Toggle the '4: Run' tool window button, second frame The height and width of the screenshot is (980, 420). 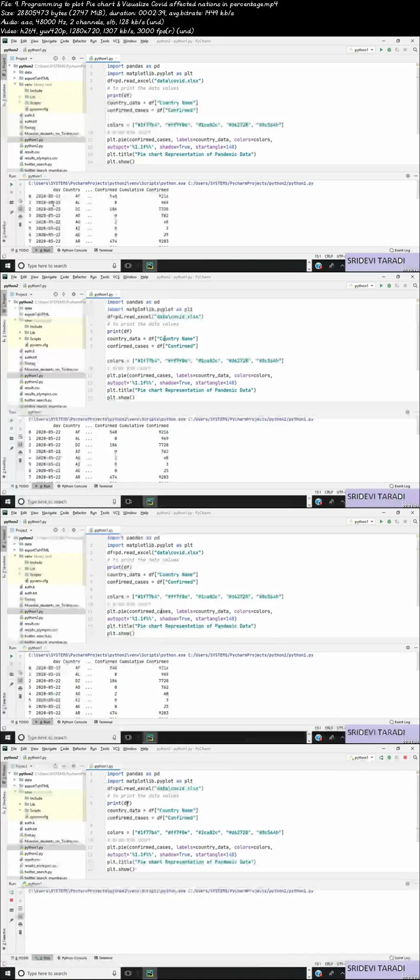(43, 486)
